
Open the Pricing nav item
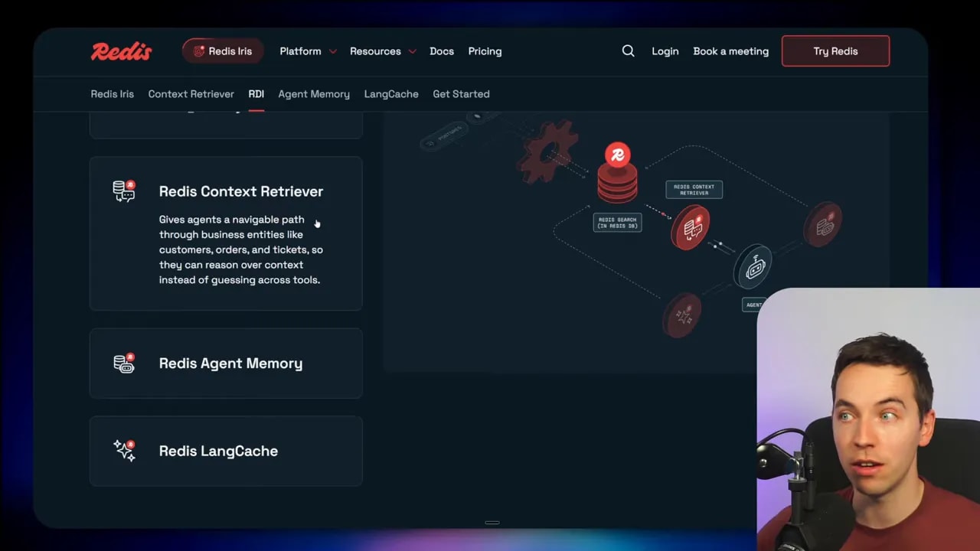tap(485, 51)
